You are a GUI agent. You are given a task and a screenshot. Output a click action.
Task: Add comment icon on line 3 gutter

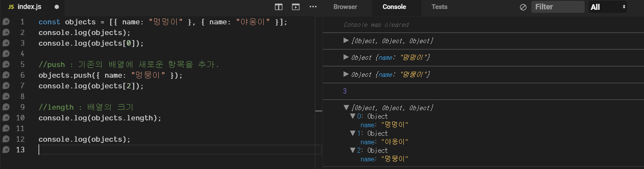pos(6,43)
